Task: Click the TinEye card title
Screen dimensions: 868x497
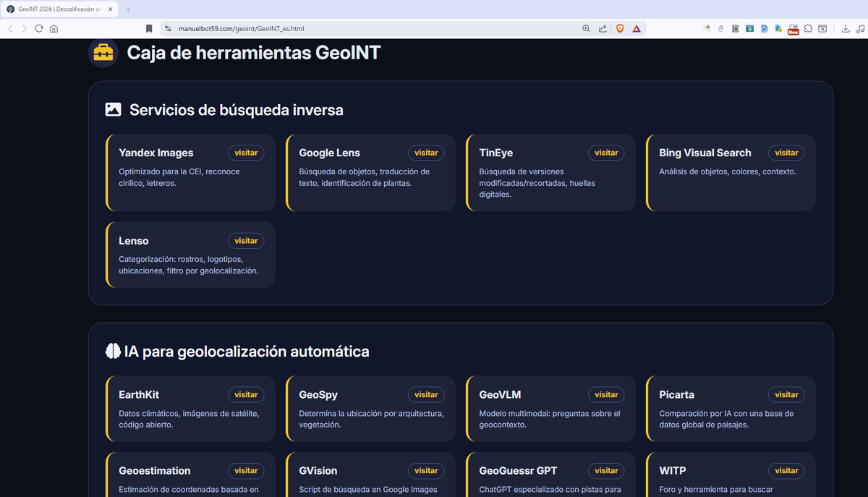Action: tap(496, 153)
